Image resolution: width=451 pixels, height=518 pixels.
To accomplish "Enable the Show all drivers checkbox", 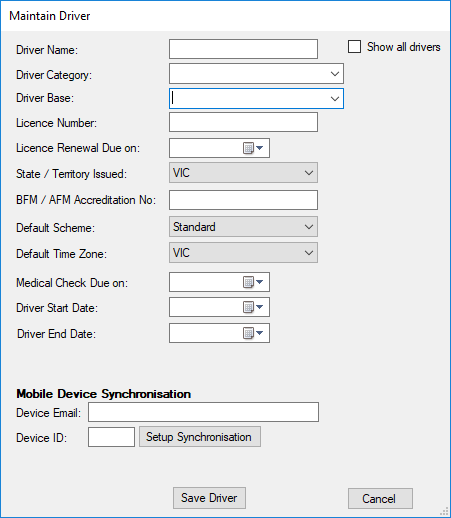I will click(354, 47).
